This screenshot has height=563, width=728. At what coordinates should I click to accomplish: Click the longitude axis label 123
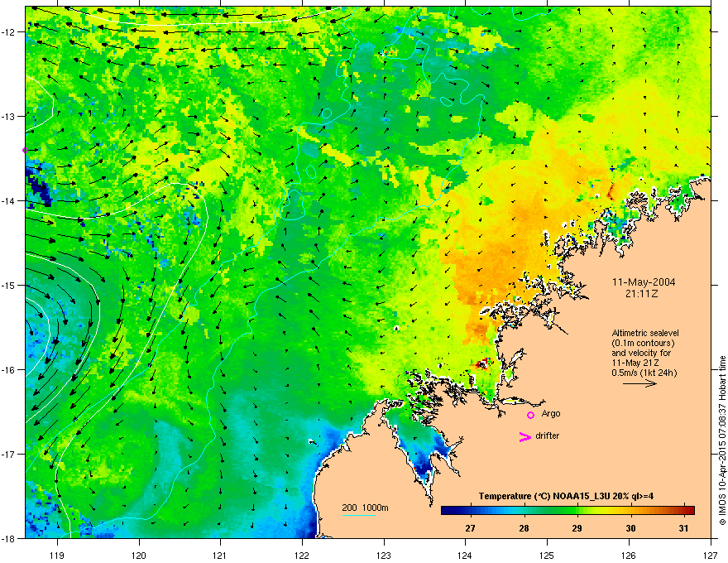[x=384, y=555]
